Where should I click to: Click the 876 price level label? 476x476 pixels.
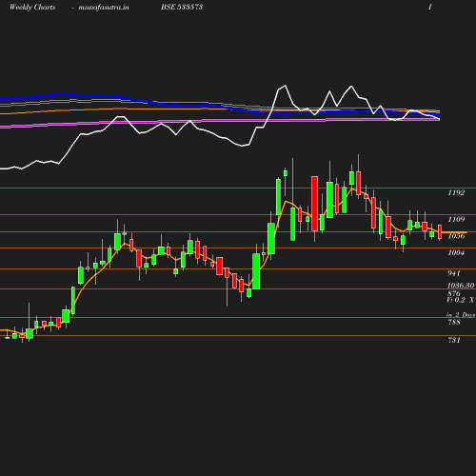(454, 293)
